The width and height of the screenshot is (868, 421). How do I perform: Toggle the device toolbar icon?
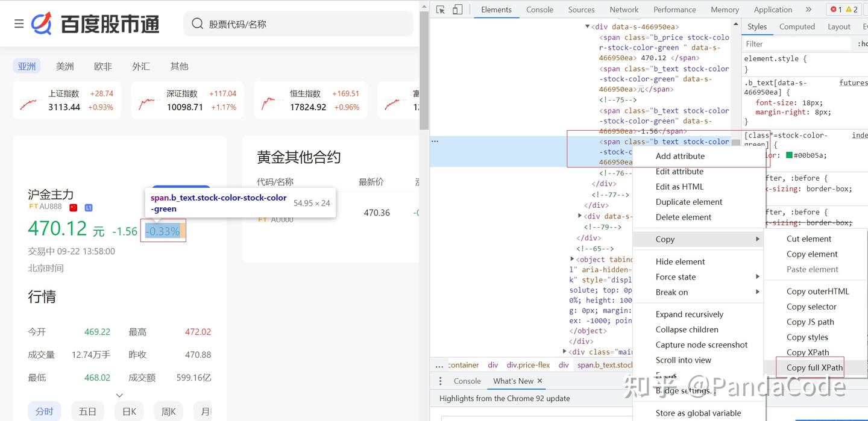pos(458,10)
